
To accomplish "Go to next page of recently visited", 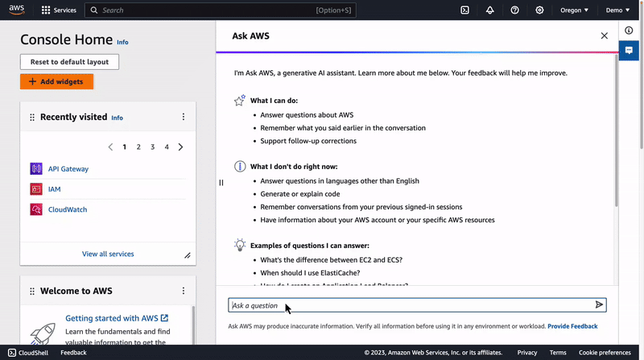I will pyautogui.click(x=180, y=147).
